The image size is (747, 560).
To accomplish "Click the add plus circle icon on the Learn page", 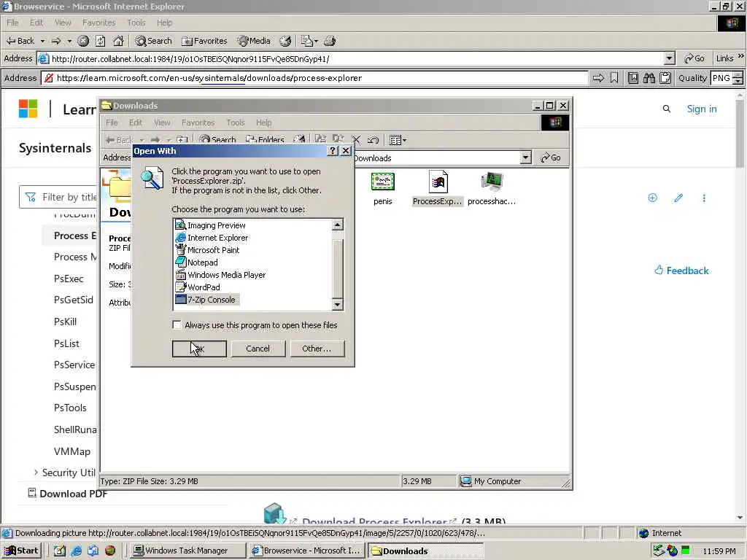I will coord(653,198).
